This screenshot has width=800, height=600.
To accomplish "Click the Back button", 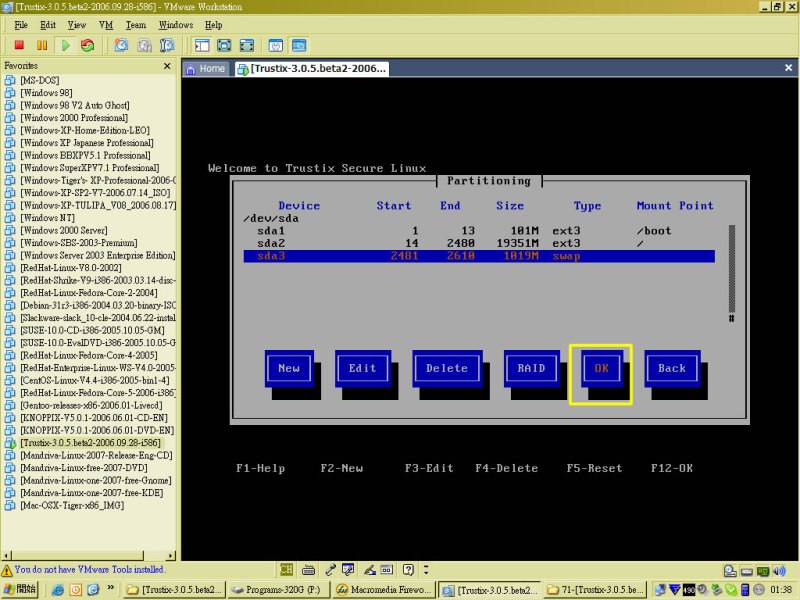I will pyautogui.click(x=672, y=368).
